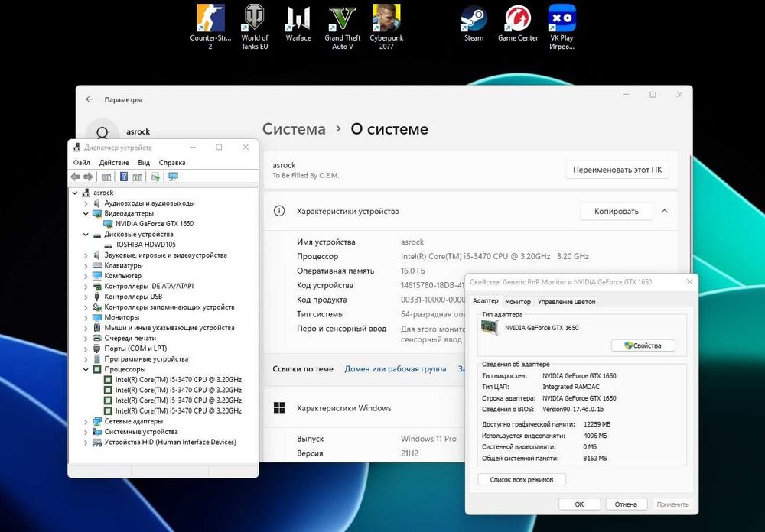Expand the Клавиатуры node

coord(86,266)
